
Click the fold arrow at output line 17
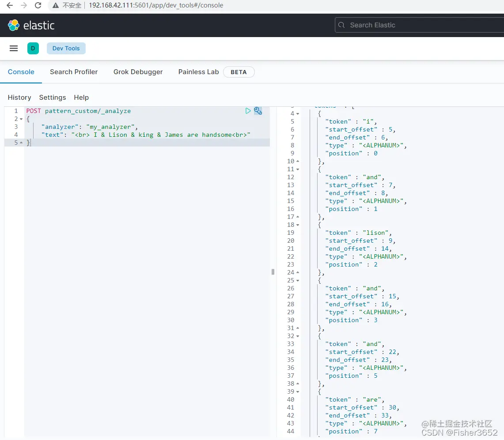click(298, 217)
